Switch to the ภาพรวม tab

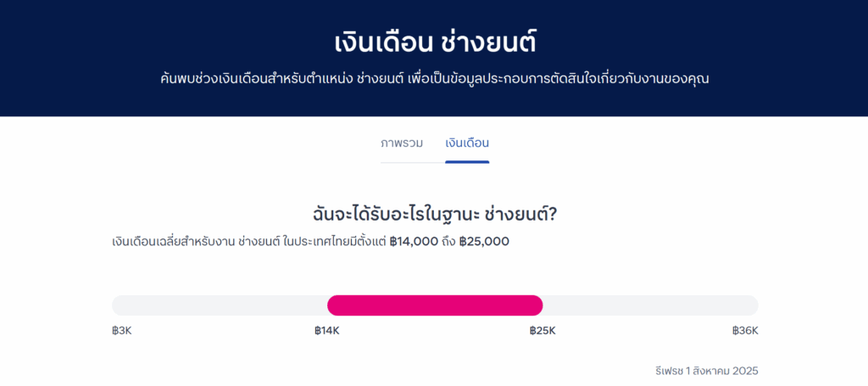[x=402, y=143]
